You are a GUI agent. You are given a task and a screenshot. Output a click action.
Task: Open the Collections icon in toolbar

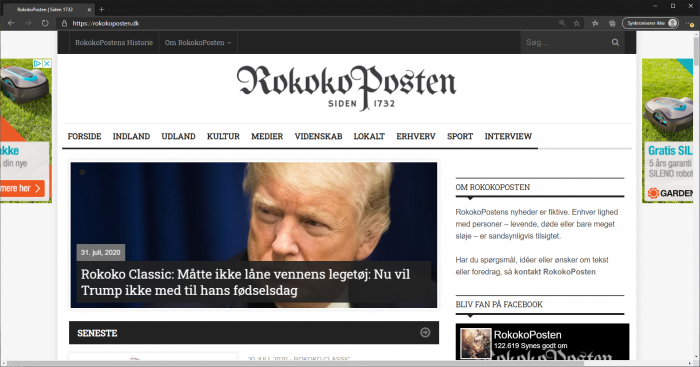click(612, 23)
